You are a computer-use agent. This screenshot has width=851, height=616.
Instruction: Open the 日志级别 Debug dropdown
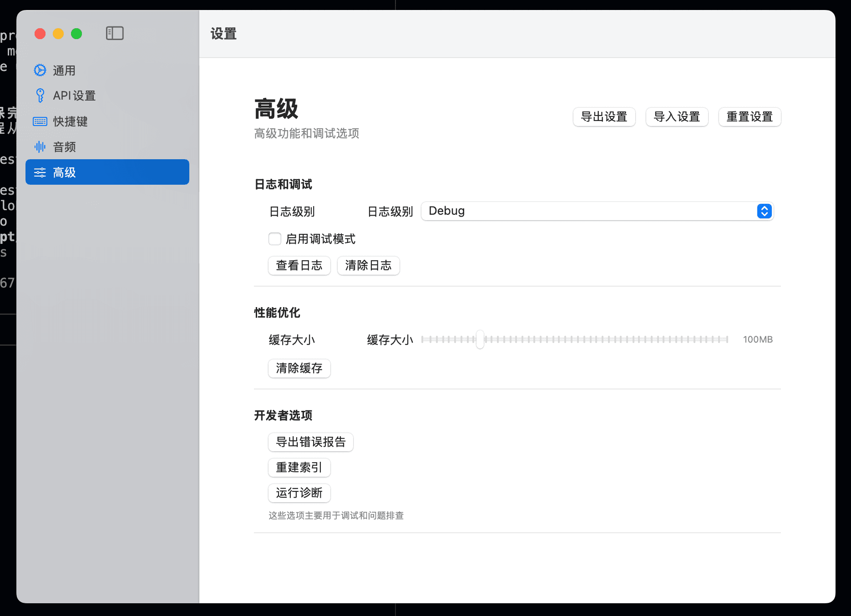[597, 211]
